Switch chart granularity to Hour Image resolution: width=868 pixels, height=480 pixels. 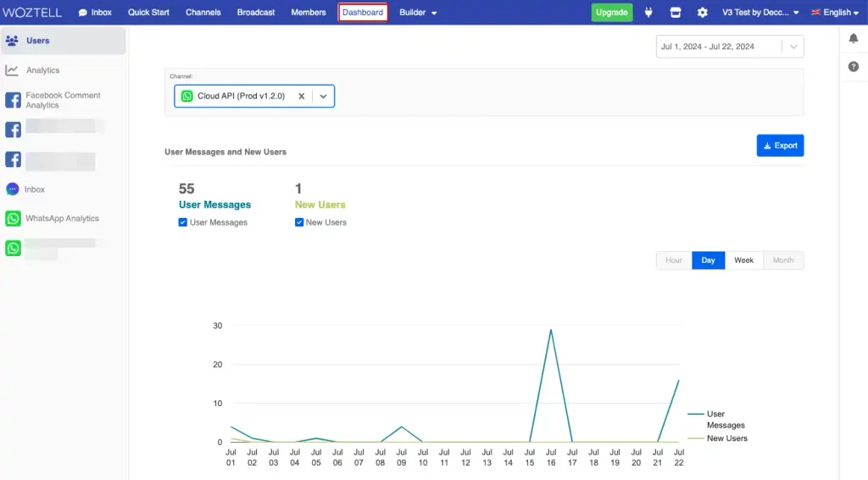[x=674, y=260]
